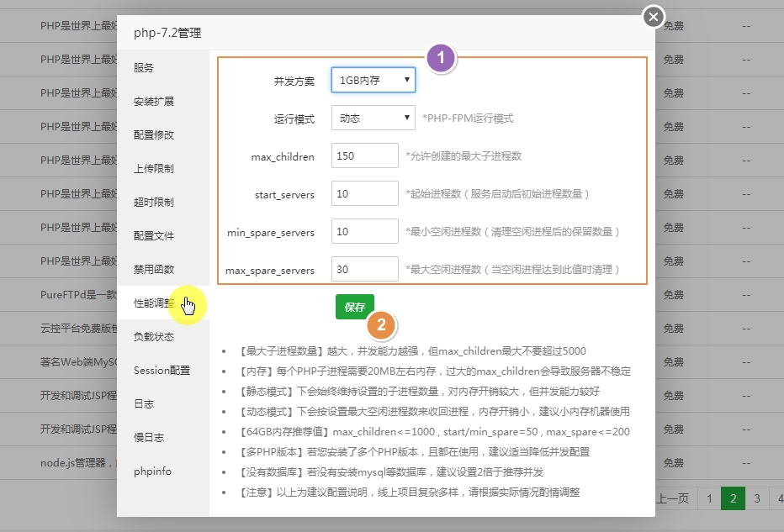Go to page 3 in pagination
Image resolution: width=784 pixels, height=532 pixels.
[x=756, y=498]
